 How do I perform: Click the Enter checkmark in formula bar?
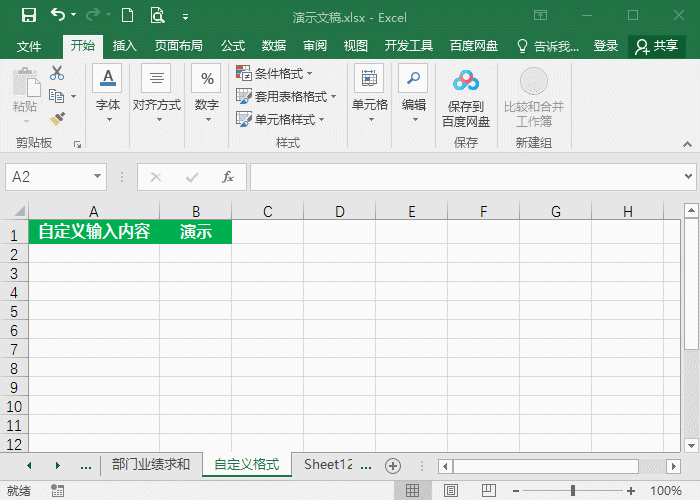[192, 177]
